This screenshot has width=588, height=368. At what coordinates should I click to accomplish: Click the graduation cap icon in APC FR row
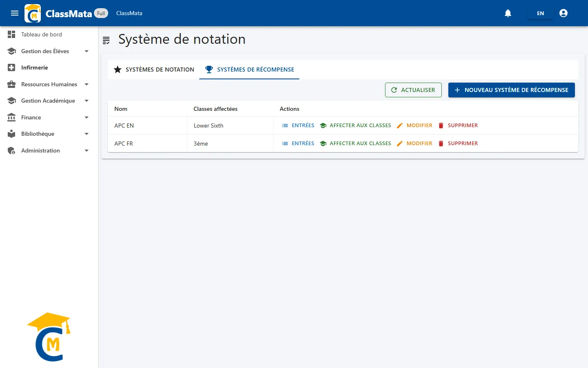click(x=323, y=144)
